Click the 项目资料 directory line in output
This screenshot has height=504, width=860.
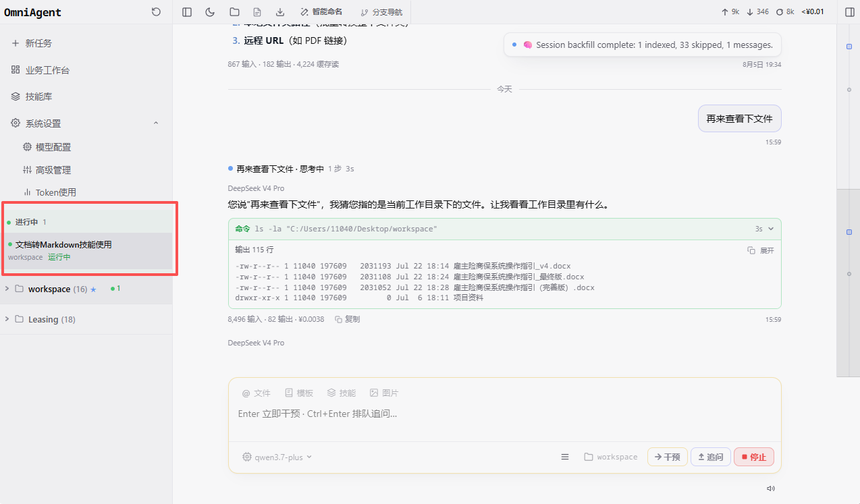(x=359, y=298)
